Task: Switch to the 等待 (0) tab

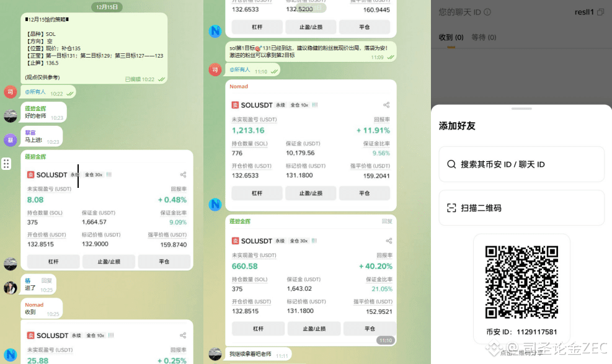Action: pos(484,37)
